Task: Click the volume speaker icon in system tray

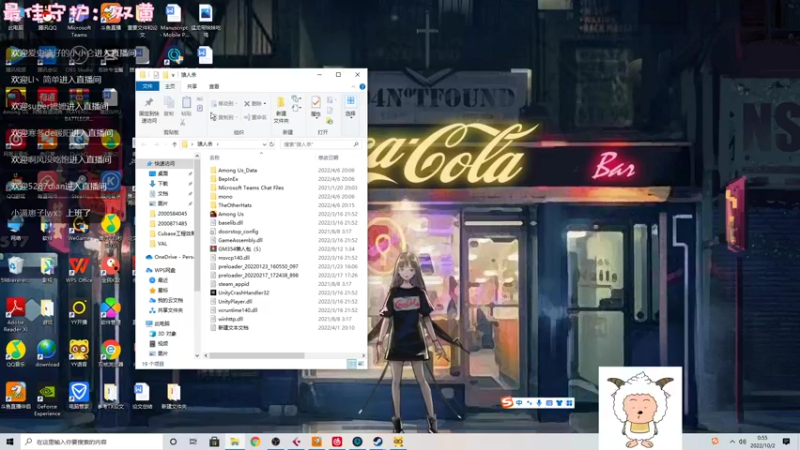Action: pos(742,442)
